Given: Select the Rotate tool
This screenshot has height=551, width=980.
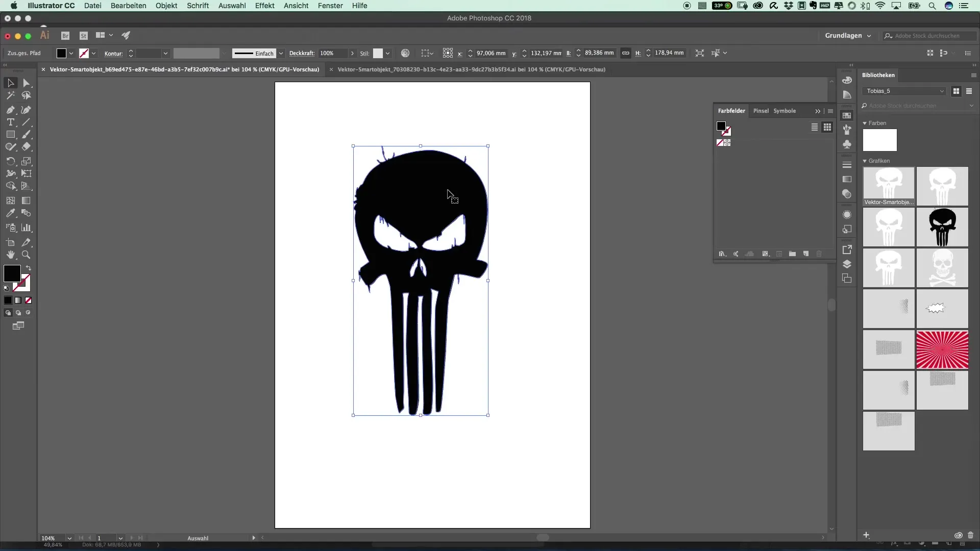Looking at the screenshot, I should pyautogui.click(x=11, y=161).
